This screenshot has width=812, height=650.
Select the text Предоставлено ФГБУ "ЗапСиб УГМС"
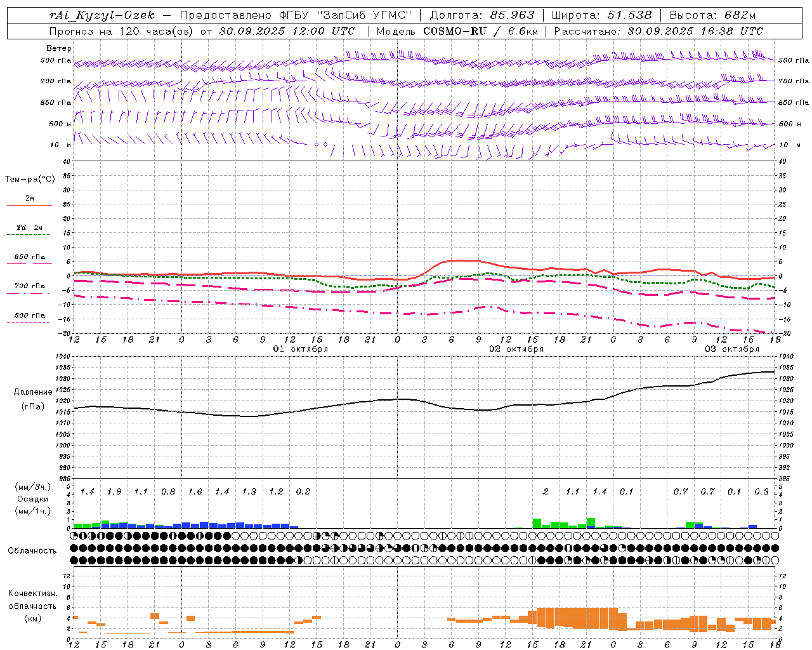(x=296, y=15)
